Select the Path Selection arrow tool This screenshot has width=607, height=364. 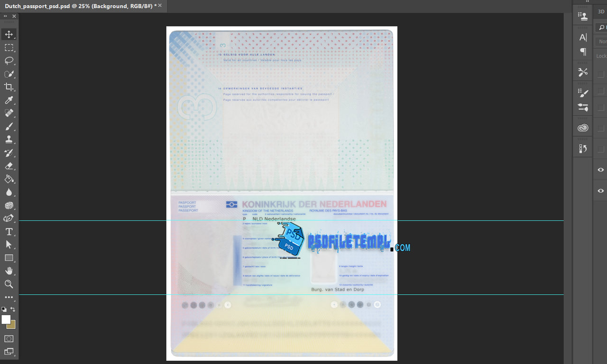(x=9, y=245)
